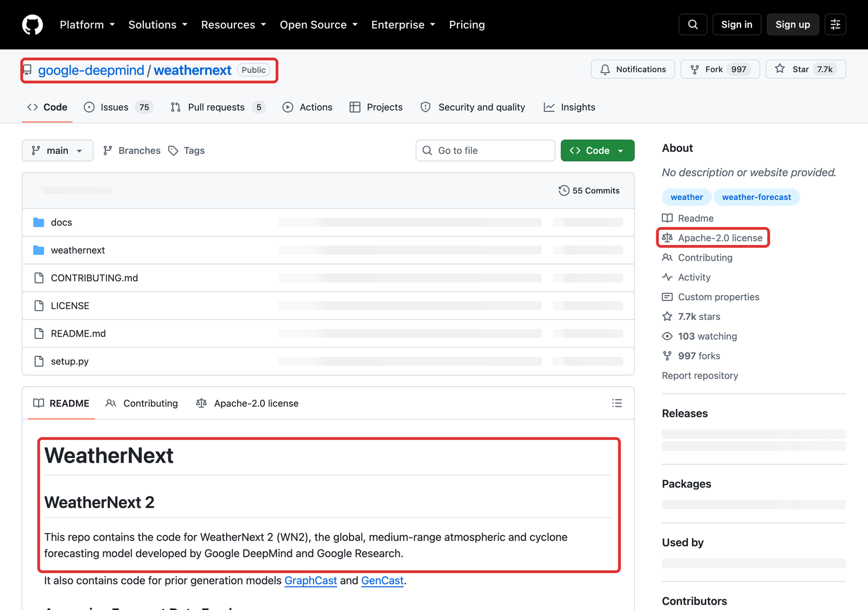Open the Pricing link in header

click(467, 24)
